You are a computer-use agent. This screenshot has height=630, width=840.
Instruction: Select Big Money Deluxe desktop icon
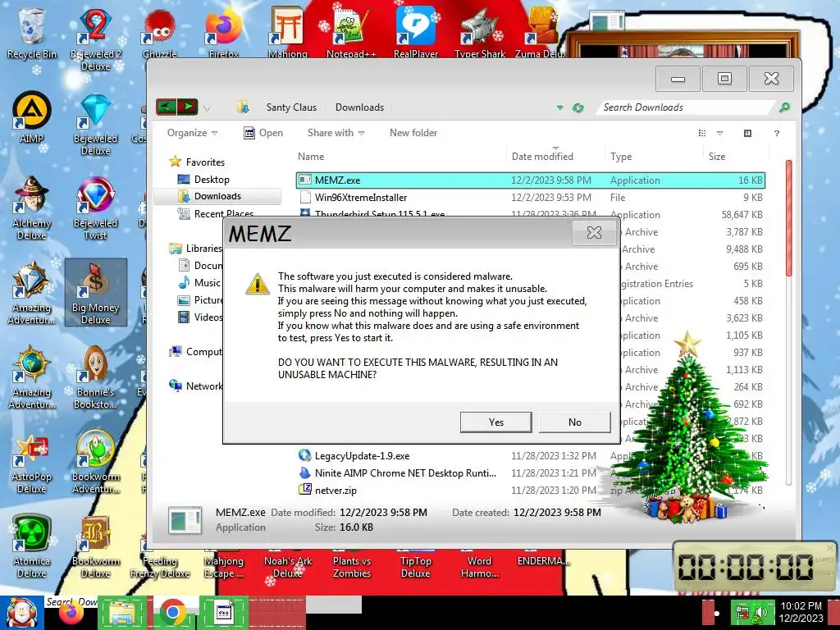point(95,293)
